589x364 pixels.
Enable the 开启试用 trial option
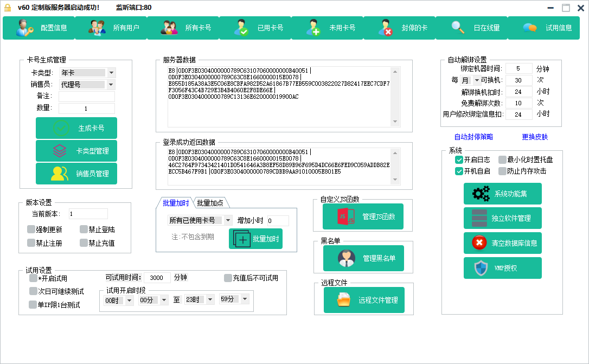coord(34,278)
